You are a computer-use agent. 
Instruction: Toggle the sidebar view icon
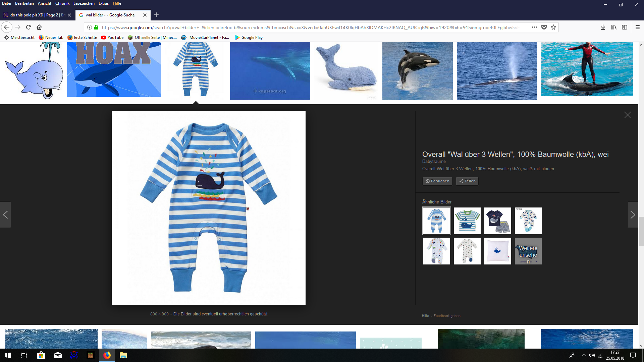click(x=625, y=27)
